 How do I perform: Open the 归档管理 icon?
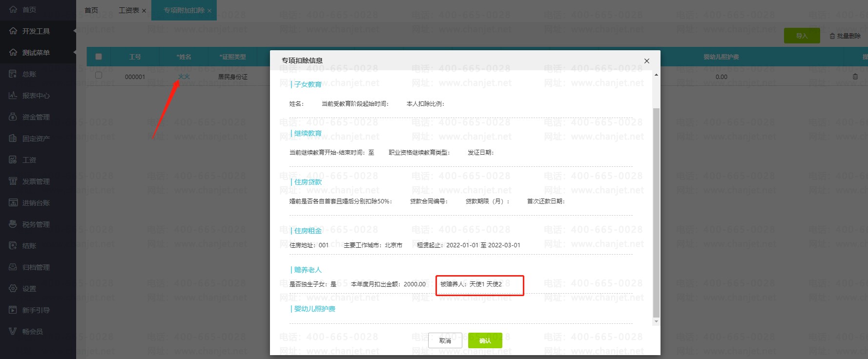[x=13, y=267]
